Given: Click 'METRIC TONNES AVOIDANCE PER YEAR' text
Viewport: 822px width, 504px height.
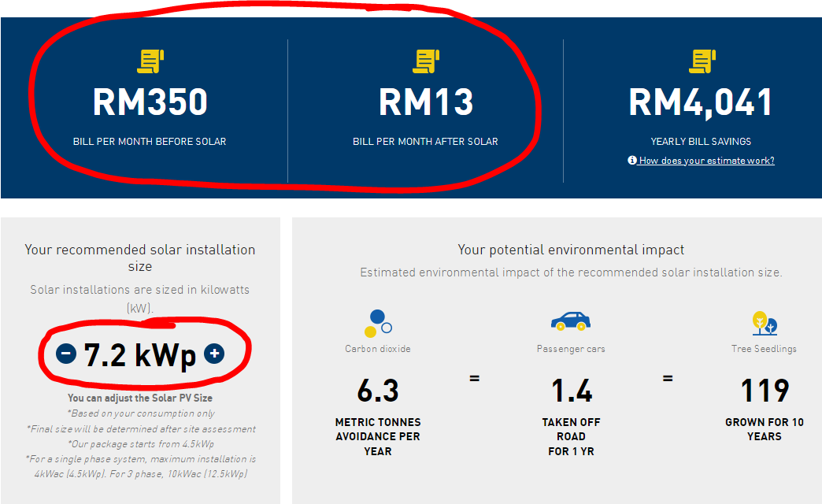Looking at the screenshot, I should pos(378,436).
